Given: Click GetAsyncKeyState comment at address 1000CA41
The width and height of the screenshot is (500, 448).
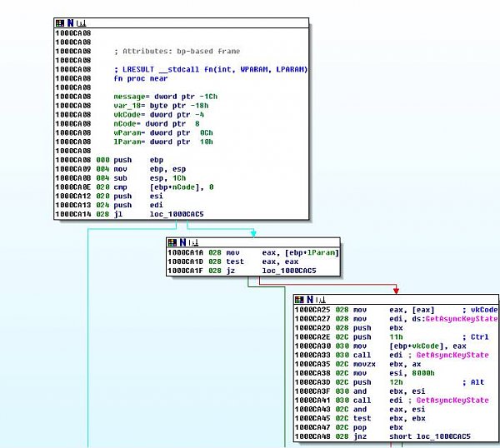Looking at the screenshot, I should pos(452,401).
